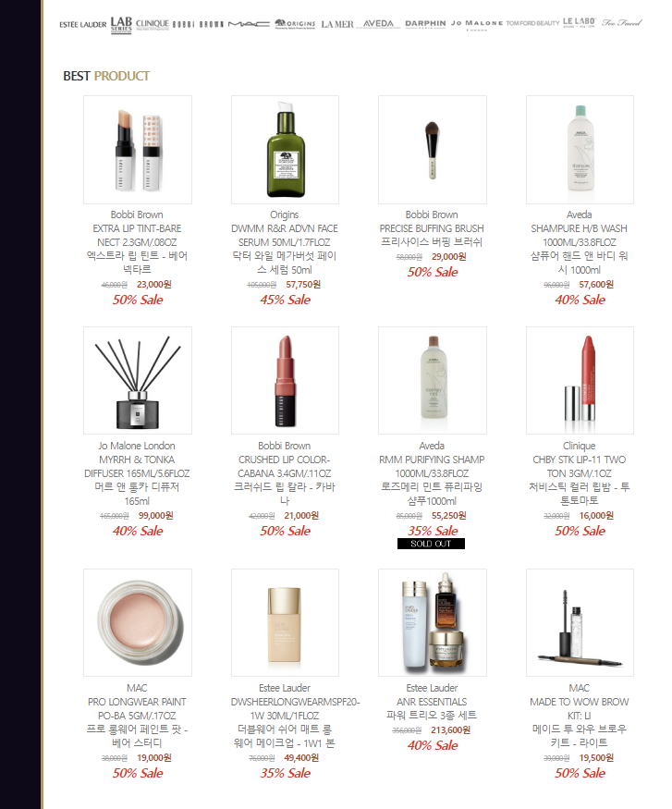Select the La Mer brand logo
672x809 pixels.
(x=337, y=24)
